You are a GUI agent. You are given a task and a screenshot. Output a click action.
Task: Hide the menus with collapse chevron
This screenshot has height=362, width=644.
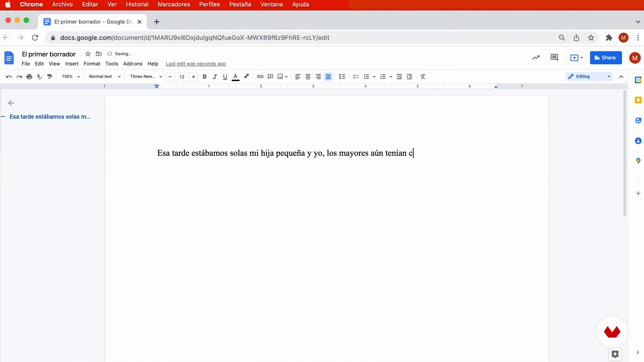click(621, 77)
